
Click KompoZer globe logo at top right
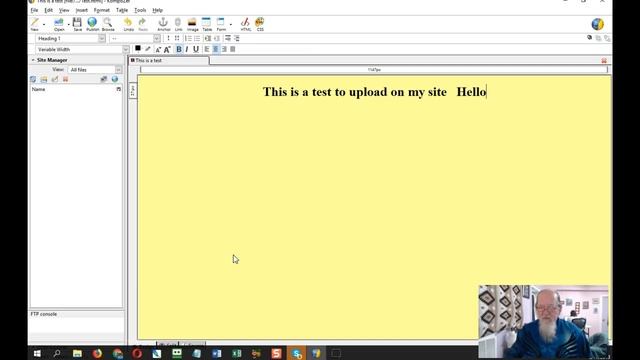598,24
